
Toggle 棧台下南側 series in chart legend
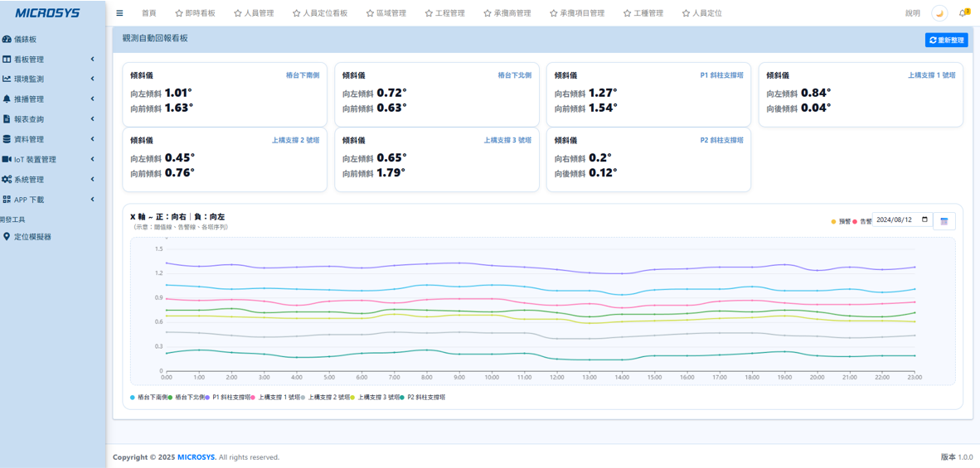[150, 398]
